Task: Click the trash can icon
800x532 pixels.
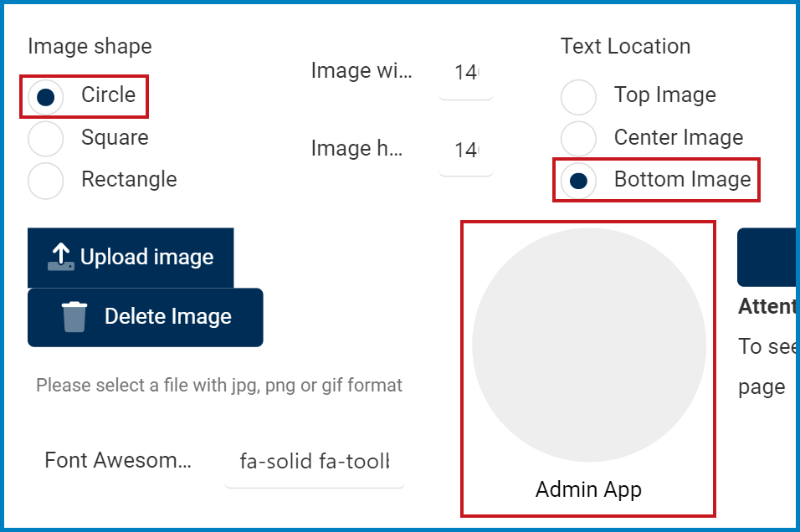Action: [74, 317]
